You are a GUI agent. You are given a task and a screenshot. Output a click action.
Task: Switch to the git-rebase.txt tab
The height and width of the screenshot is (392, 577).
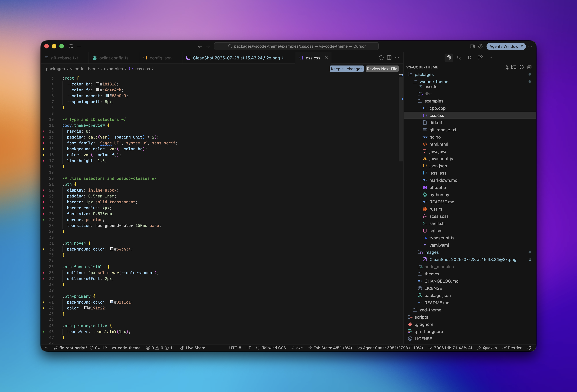[x=65, y=58]
